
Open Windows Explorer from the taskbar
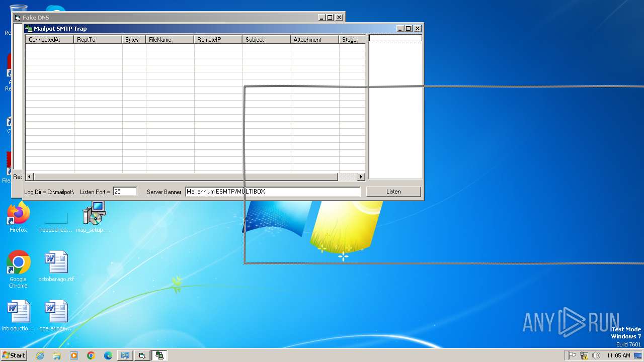57,355
